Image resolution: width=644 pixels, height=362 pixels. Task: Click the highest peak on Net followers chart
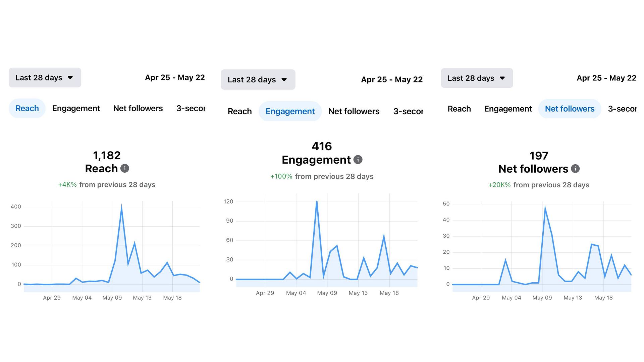pyautogui.click(x=545, y=208)
